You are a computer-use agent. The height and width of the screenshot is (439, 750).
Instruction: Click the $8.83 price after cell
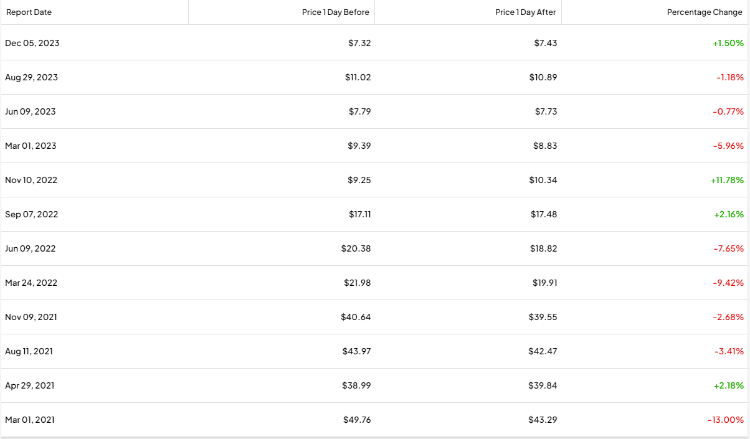(x=545, y=146)
